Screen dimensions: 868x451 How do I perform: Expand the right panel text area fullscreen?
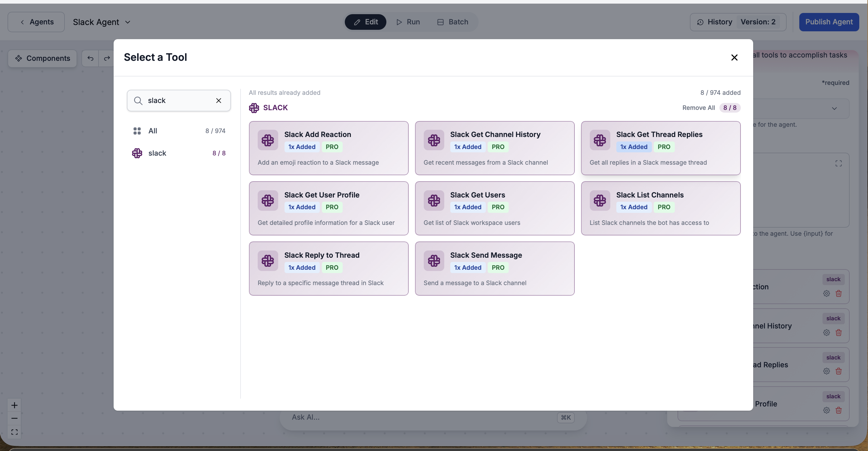839,163
